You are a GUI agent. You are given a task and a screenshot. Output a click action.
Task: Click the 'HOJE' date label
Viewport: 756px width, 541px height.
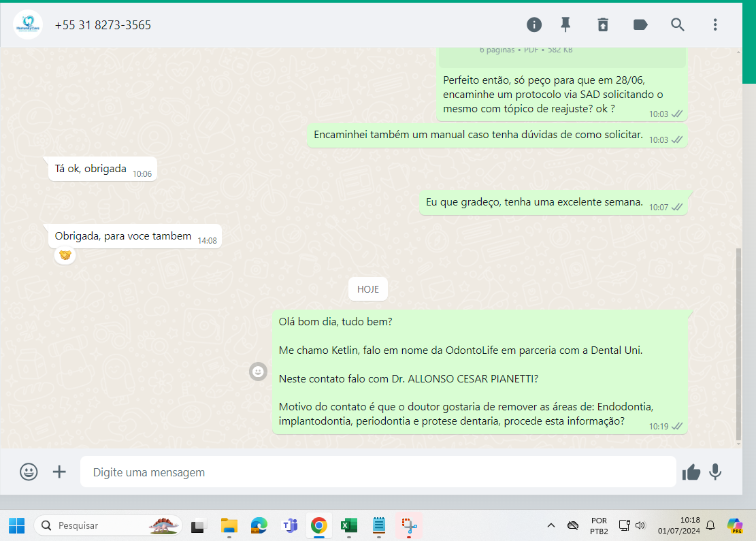coord(368,289)
